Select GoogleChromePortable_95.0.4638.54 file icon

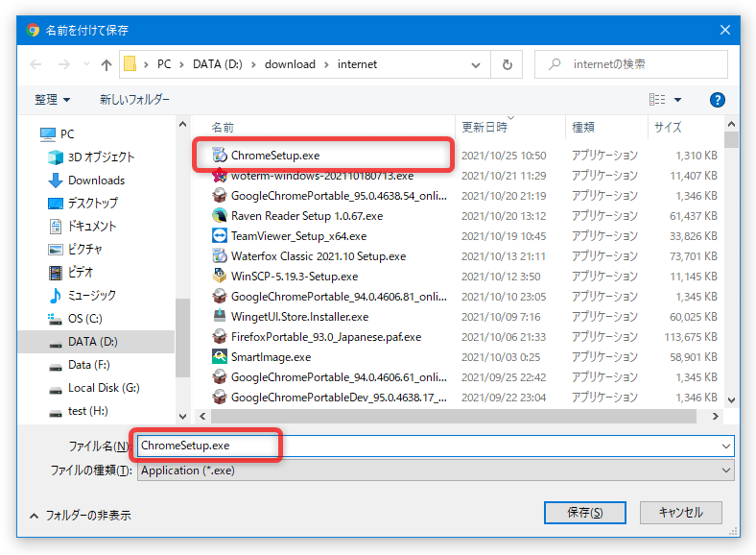coord(220,196)
